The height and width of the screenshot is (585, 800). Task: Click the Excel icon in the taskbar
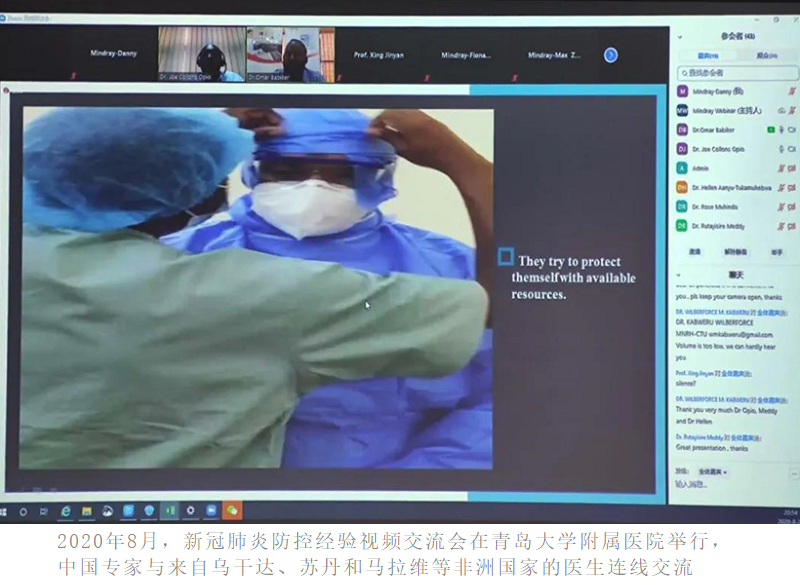click(170, 511)
